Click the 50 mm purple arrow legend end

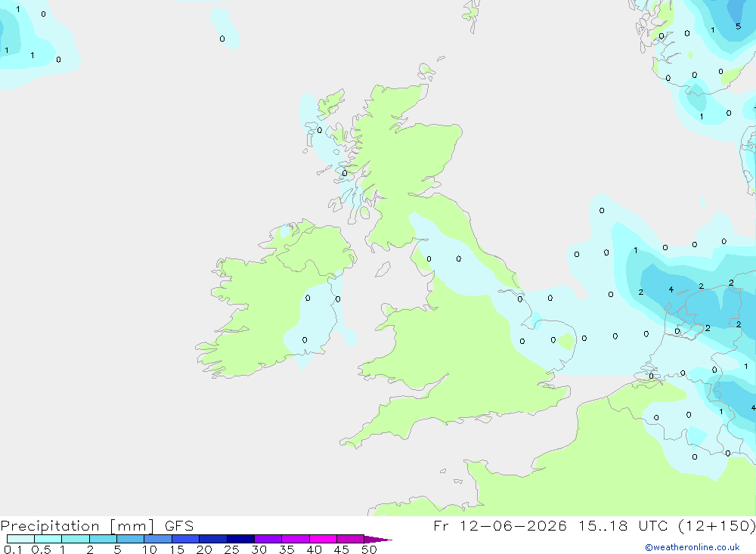point(377,540)
